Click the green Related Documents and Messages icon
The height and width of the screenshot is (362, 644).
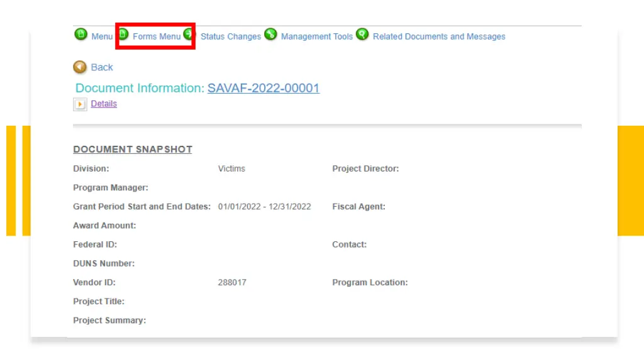click(362, 35)
